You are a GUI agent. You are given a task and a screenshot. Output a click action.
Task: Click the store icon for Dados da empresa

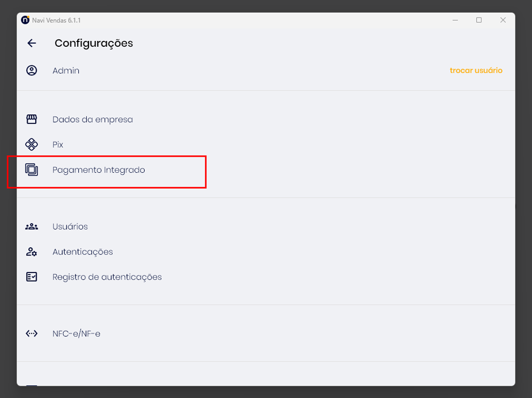32,120
